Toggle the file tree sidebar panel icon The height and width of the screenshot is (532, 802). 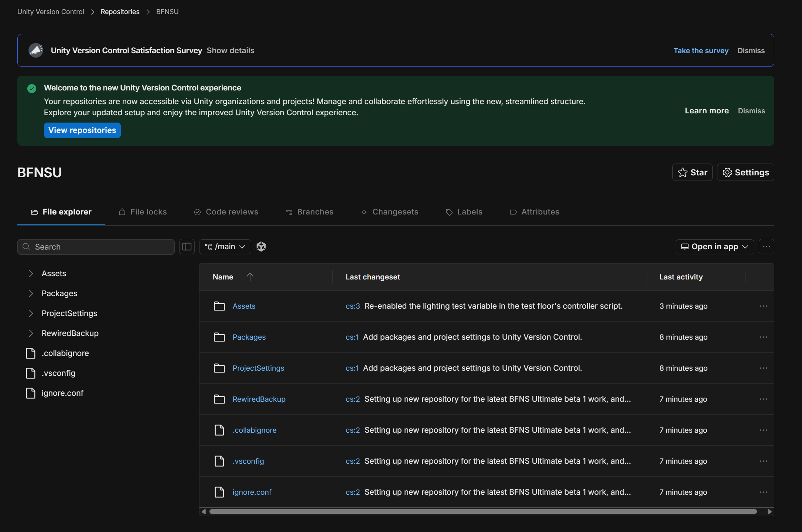(x=187, y=247)
